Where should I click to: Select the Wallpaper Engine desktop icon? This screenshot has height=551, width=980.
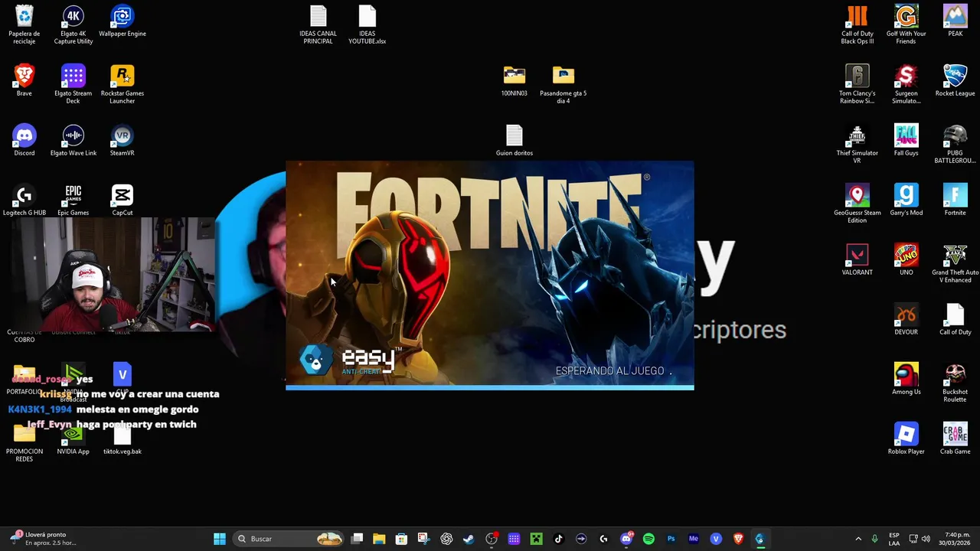(x=122, y=21)
